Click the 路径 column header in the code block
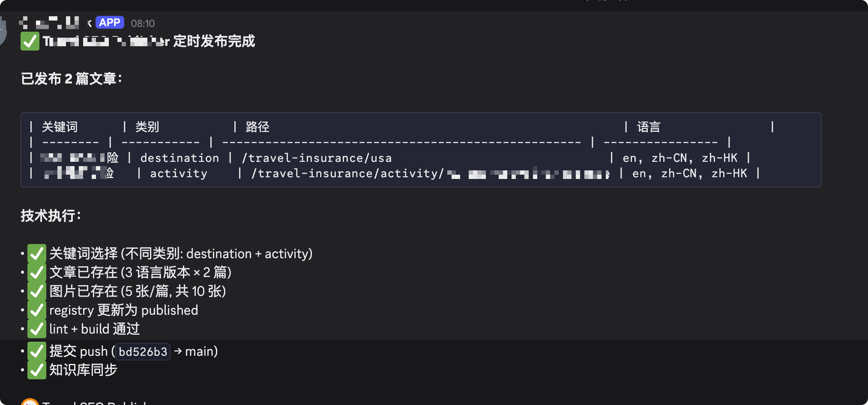 257,127
